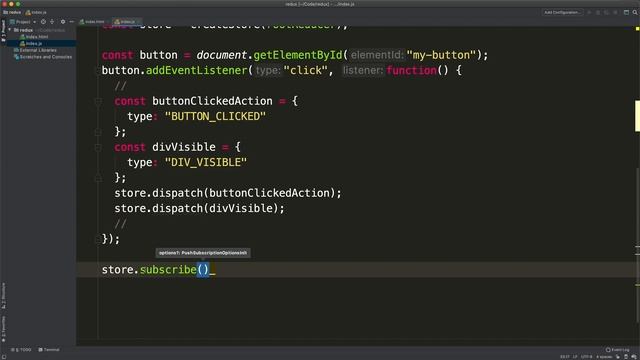Image resolution: width=640 pixels, height=360 pixels.
Task: Click the line separator LF status entry
Action: (x=575, y=357)
